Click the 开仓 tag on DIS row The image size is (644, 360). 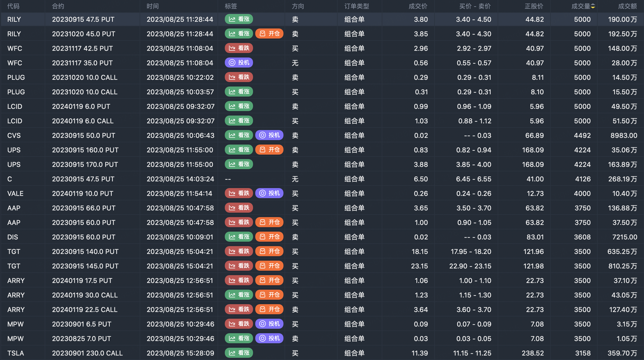tap(269, 237)
